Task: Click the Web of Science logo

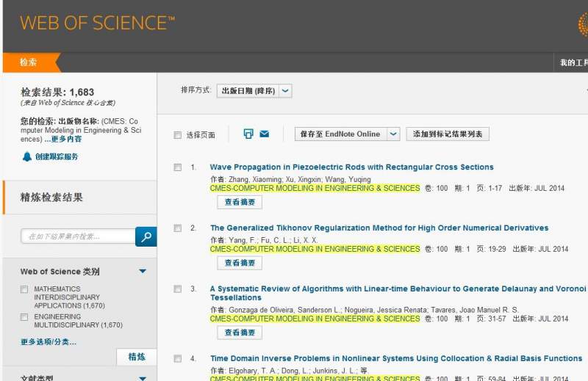Action: 98,23
